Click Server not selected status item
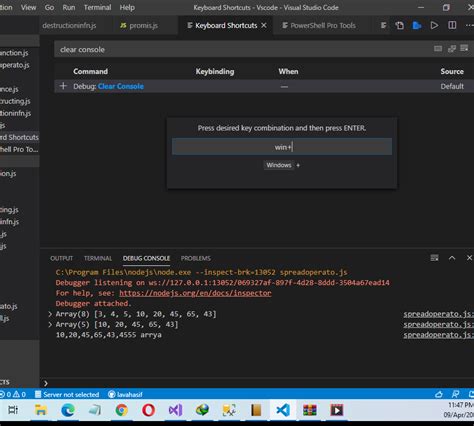The image size is (474, 426). 67,394
